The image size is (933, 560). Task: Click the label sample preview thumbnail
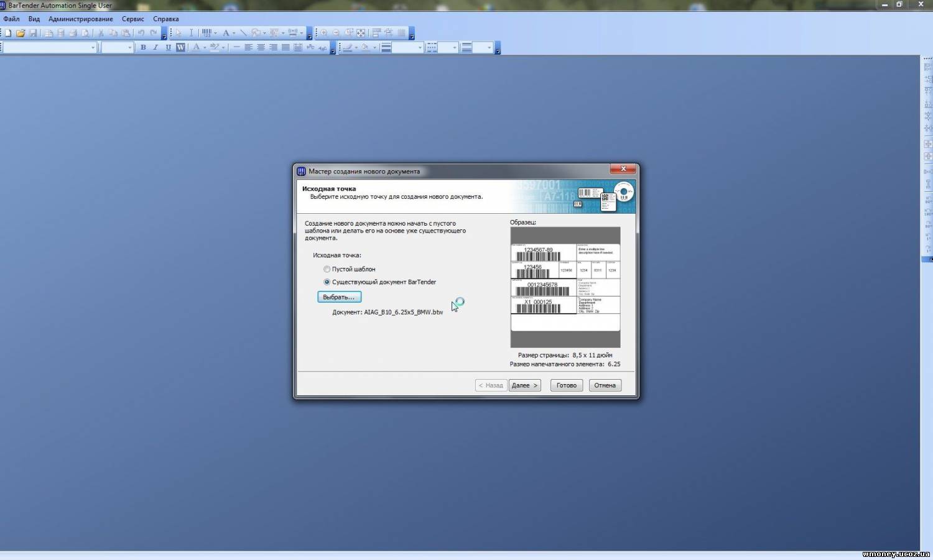(x=565, y=287)
